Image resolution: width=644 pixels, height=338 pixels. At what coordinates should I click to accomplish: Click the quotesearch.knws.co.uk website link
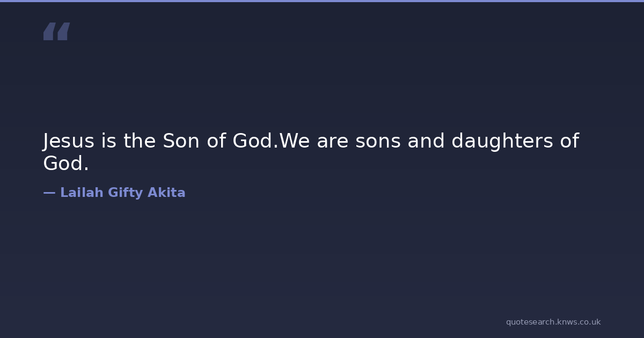pos(553,322)
